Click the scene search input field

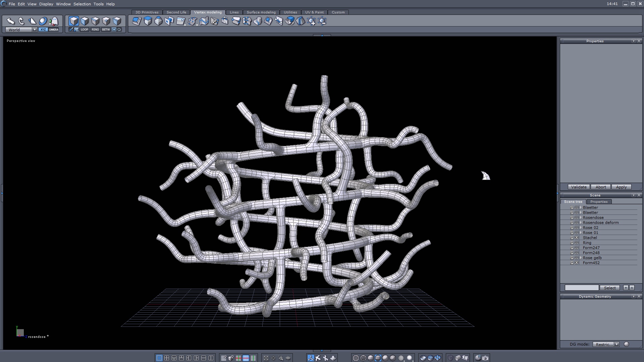(x=582, y=288)
